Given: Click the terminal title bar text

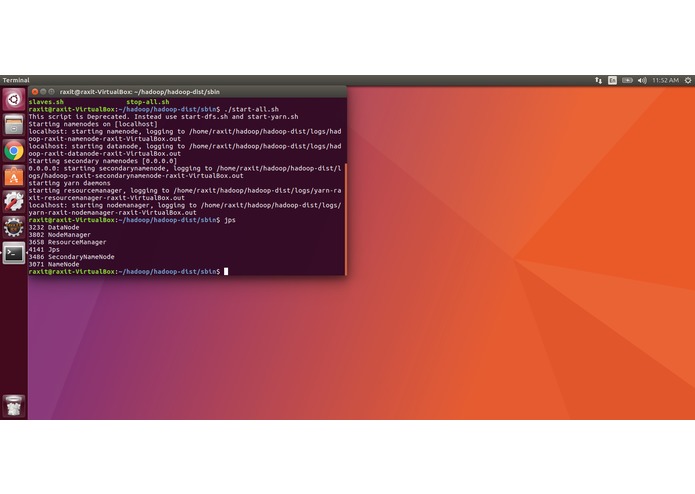Looking at the screenshot, I should click(140, 92).
